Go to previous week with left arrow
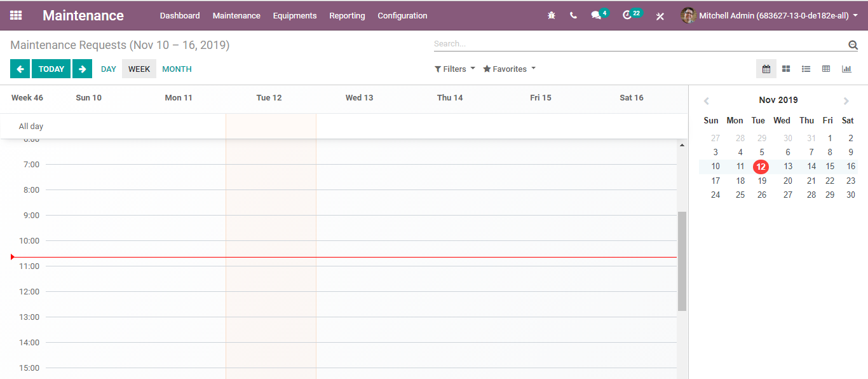Viewport: 868px width, 379px height. [x=20, y=69]
